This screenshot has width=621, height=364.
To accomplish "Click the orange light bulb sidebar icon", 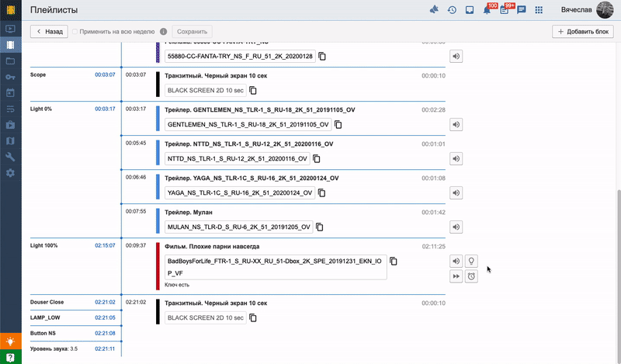I will tap(11, 341).
